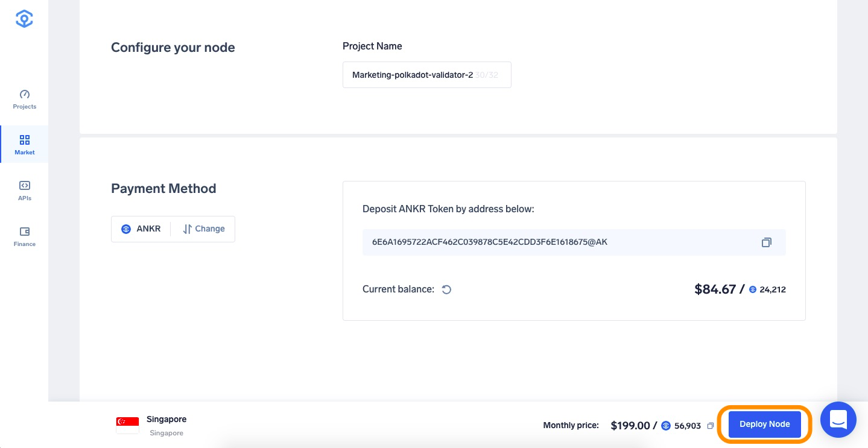The height and width of the screenshot is (448, 868).
Task: Click the Singapore flag thumbnail
Action: point(127,425)
